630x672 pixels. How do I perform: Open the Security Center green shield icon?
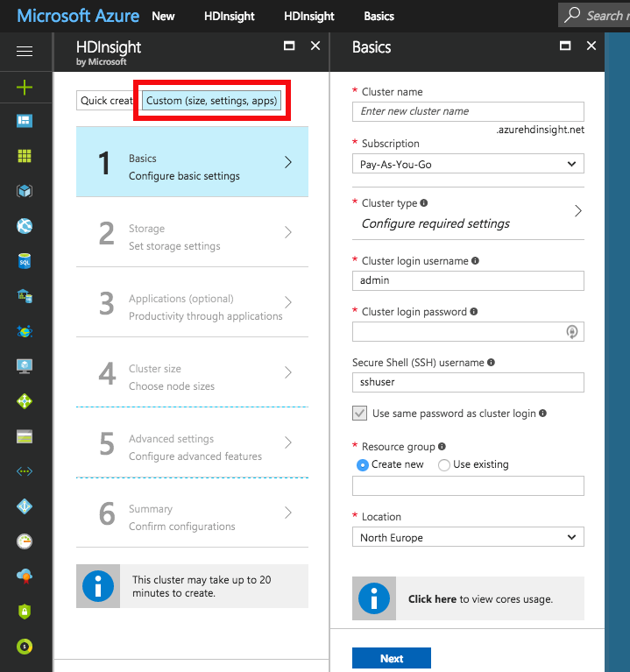point(25,611)
